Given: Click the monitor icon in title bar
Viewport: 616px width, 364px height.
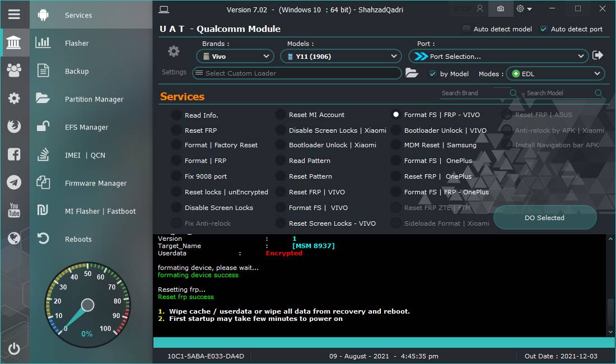Looking at the screenshot, I should coord(164,10).
